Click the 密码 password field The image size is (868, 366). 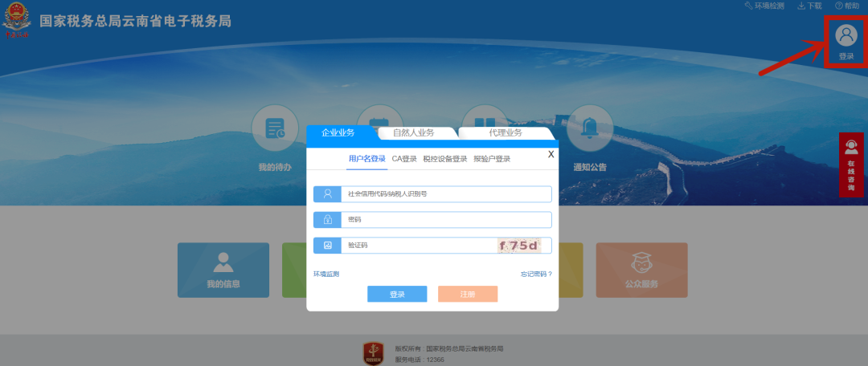[x=446, y=220]
